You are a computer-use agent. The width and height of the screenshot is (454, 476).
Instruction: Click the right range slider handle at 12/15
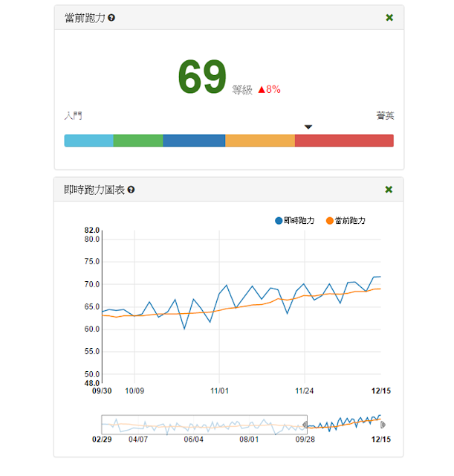tap(383, 425)
